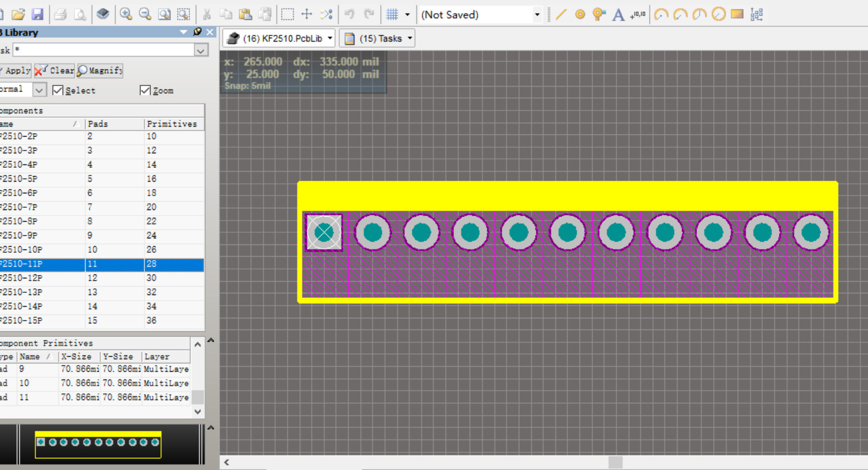Click the Deselect All icon

(x=326, y=14)
